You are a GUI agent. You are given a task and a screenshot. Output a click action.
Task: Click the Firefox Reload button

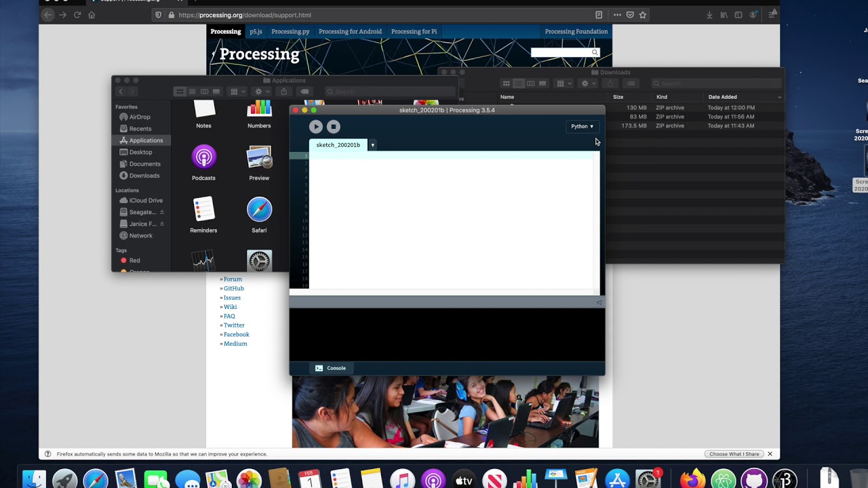[77, 15]
